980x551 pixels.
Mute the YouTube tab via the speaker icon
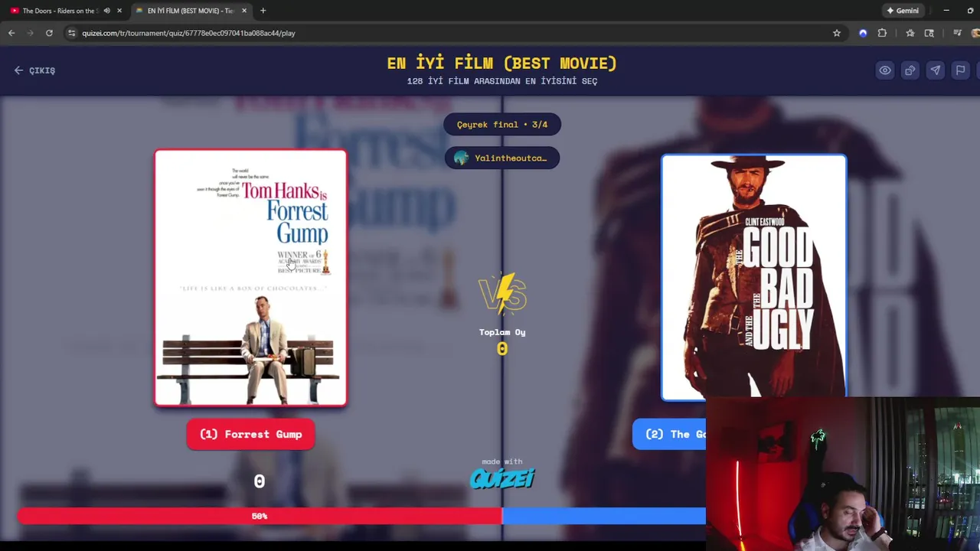click(x=106, y=11)
